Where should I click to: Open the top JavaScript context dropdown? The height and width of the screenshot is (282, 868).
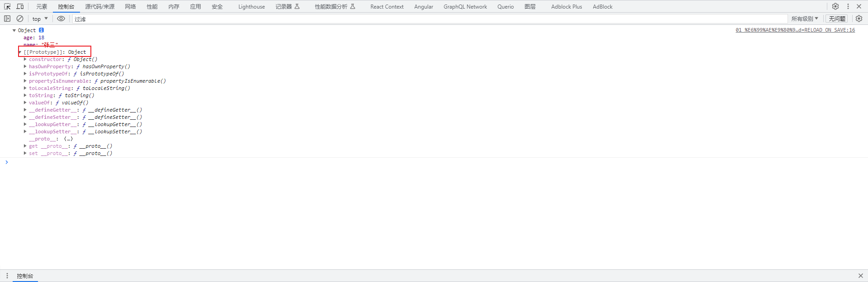coord(40,19)
